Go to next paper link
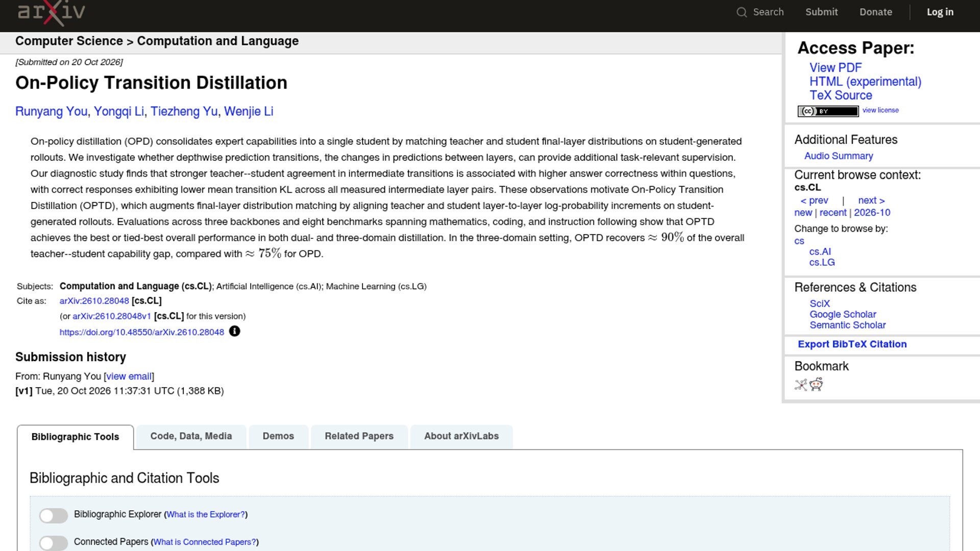980x551 pixels. point(871,201)
